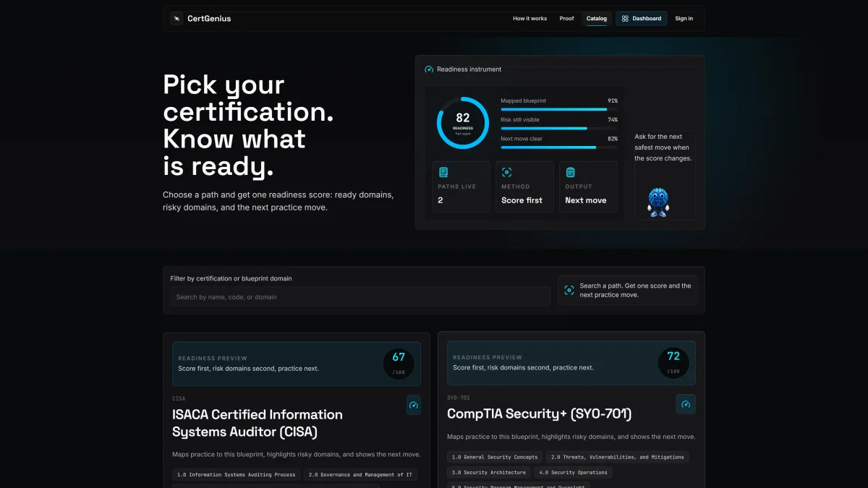Image resolution: width=868 pixels, height=488 pixels.
Task: Click the scan icon beside search hint
Action: (569, 290)
